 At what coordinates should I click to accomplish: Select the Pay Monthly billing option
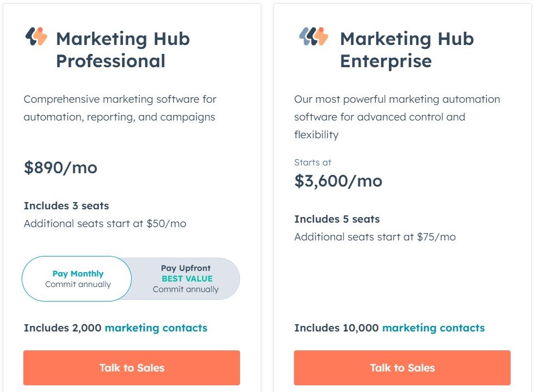[x=77, y=278]
